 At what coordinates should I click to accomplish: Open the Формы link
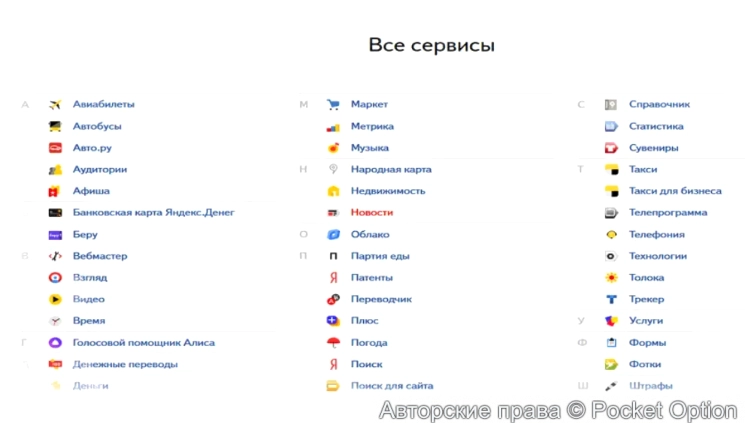[x=647, y=342]
